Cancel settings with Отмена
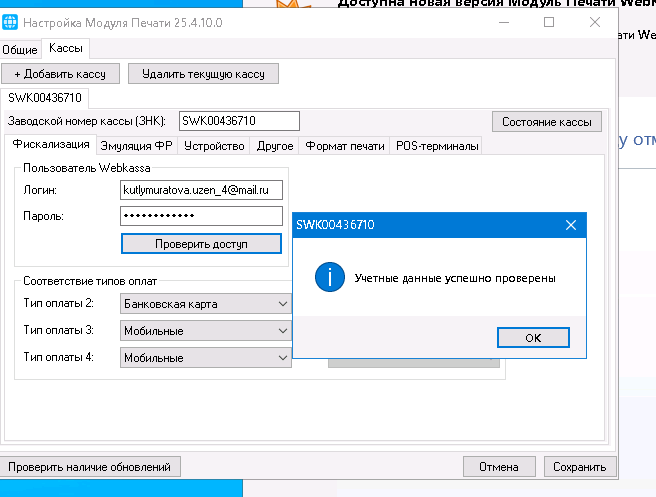 pyautogui.click(x=499, y=467)
